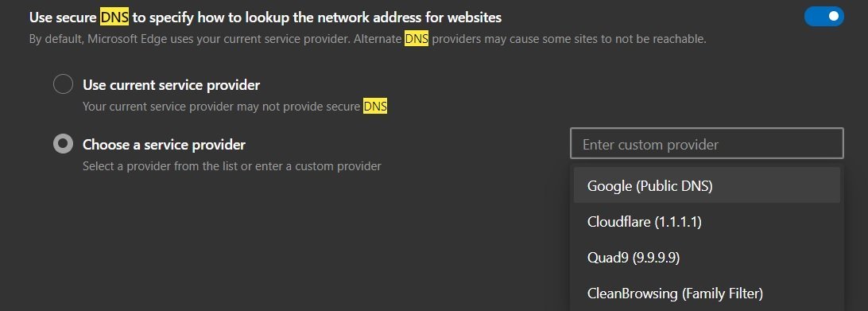This screenshot has width=868, height=311.
Task: Click highlighted DNS after "may not provide secure"
Action: coord(375,106)
